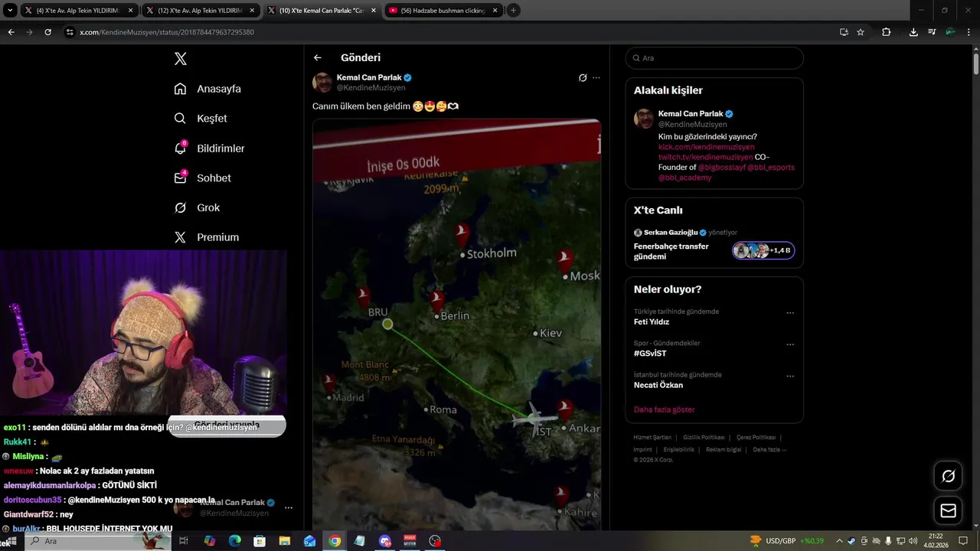Open @bigbosslayf mention link

point(721,167)
